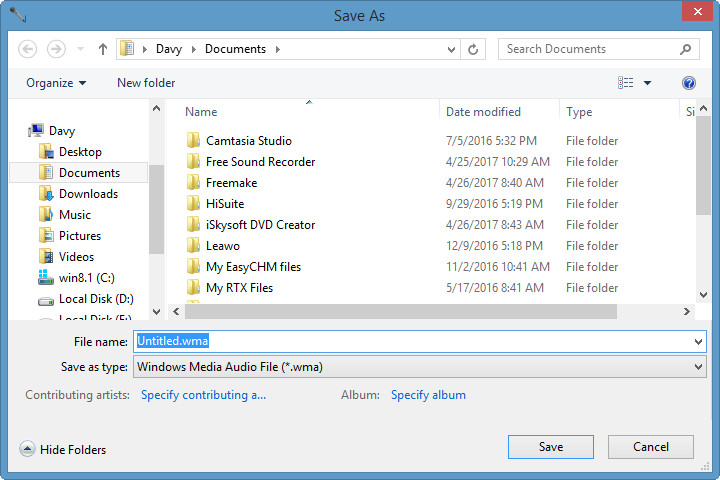Click the Save button
Image resolution: width=720 pixels, height=480 pixels.
(x=550, y=447)
